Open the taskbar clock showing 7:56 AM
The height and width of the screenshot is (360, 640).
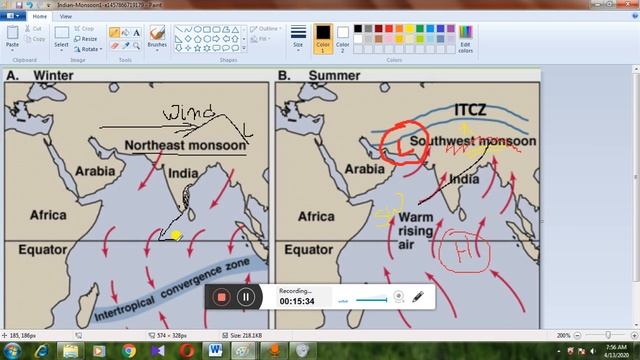tap(616, 351)
